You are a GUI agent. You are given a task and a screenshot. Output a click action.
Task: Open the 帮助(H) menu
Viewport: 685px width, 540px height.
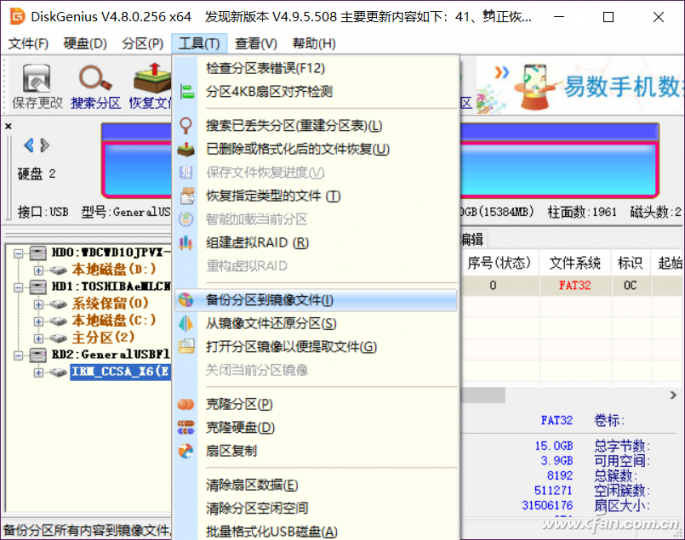click(x=314, y=44)
